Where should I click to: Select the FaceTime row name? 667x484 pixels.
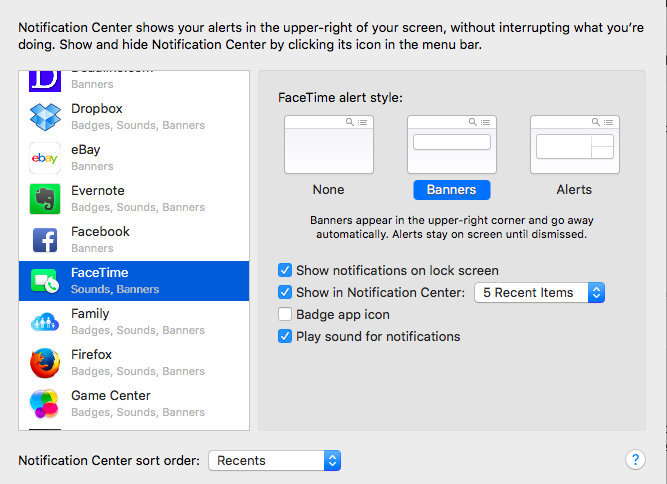(100, 273)
